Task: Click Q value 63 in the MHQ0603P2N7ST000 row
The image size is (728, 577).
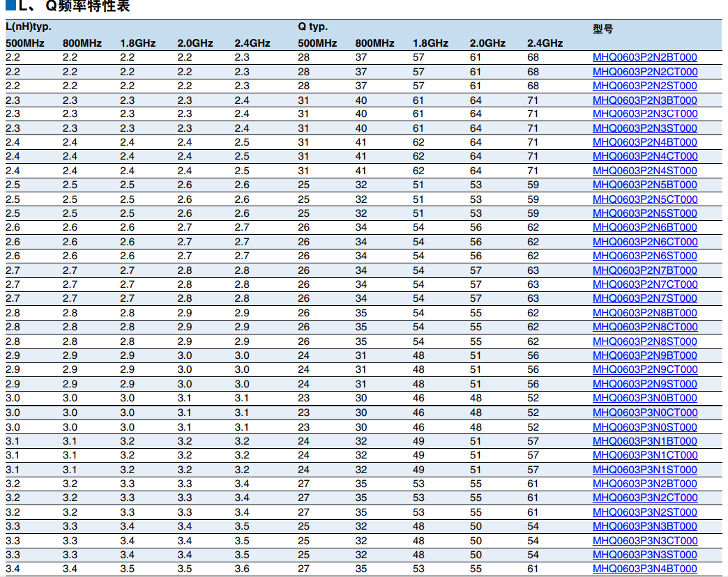Action: click(x=533, y=298)
